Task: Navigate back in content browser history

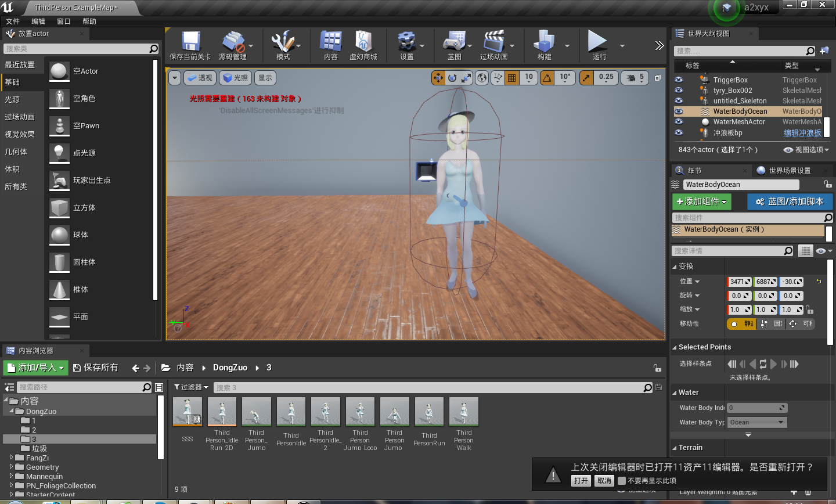Action: pyautogui.click(x=135, y=368)
